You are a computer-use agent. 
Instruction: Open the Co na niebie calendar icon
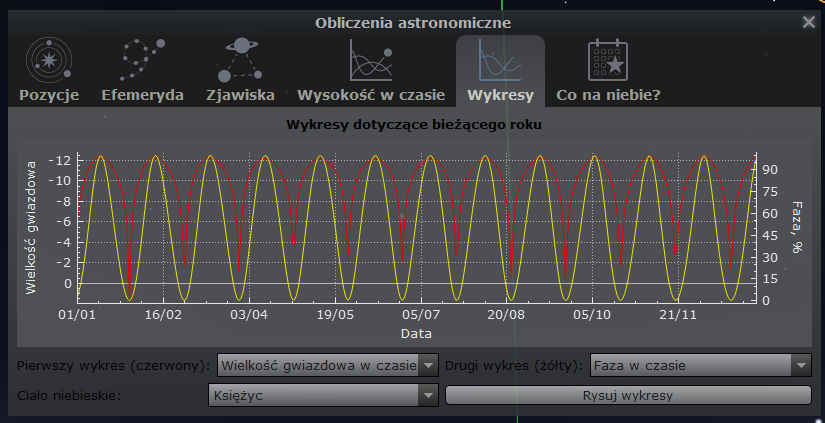point(608,61)
